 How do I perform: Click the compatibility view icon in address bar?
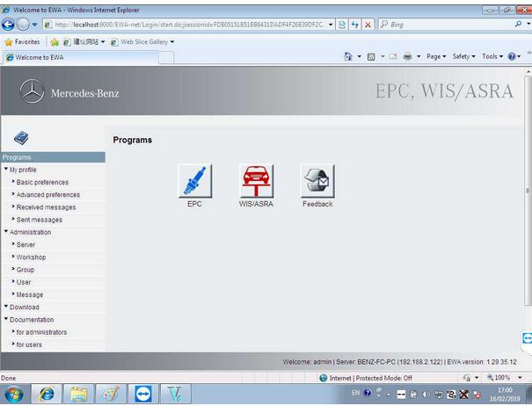point(342,25)
